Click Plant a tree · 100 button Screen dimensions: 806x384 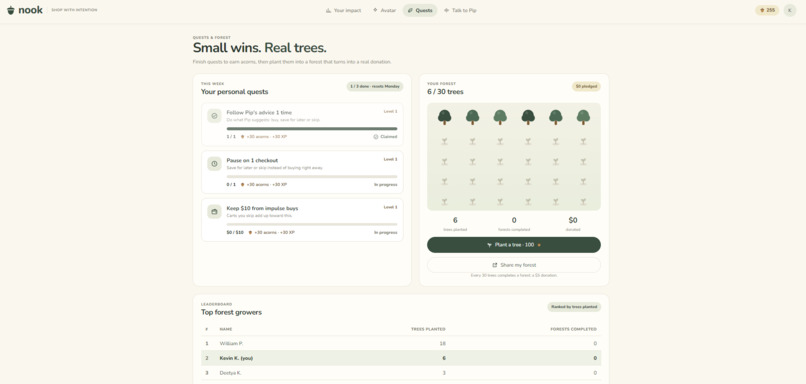(514, 245)
